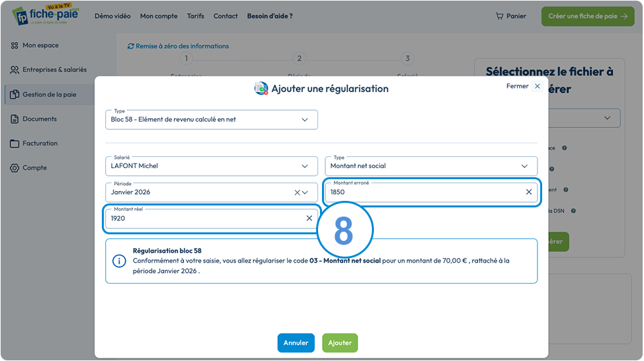This screenshot has width=644, height=361.
Task: Open the Salarié LAFONT Michel dropdown
Action: (x=211, y=166)
